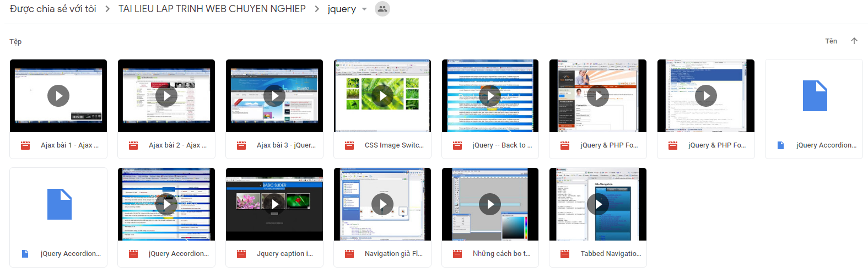Sort by Tên column

click(x=831, y=41)
